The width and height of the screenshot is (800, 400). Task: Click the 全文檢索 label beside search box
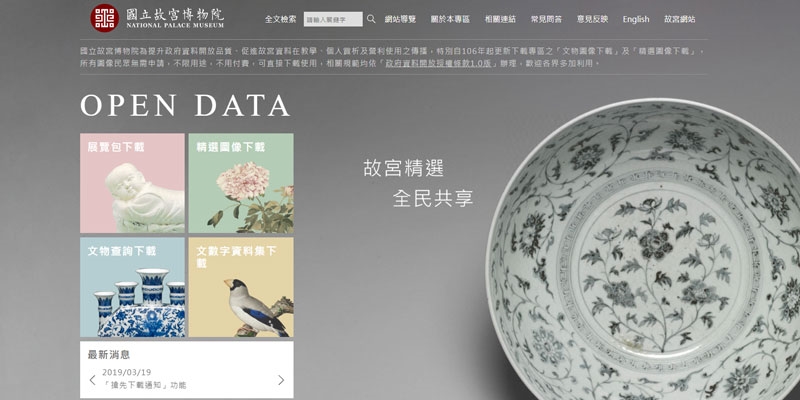(280, 19)
